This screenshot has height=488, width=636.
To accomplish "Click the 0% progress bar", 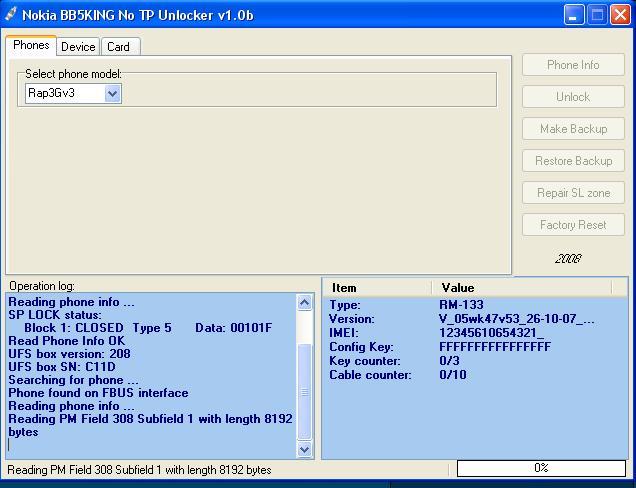I will pos(541,468).
